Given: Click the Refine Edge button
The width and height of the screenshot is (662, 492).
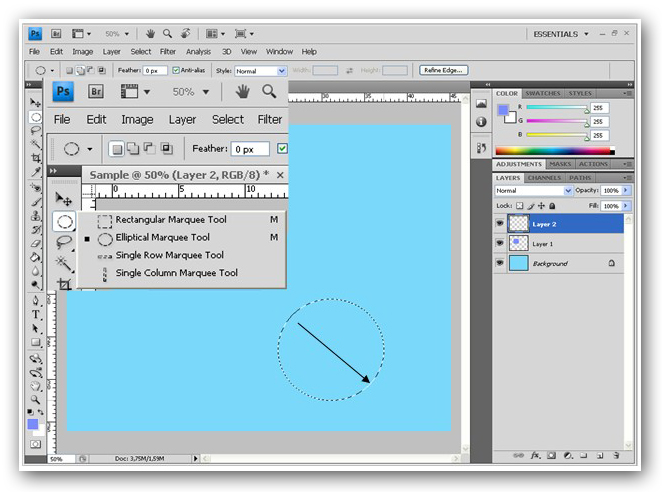Looking at the screenshot, I should [x=444, y=70].
